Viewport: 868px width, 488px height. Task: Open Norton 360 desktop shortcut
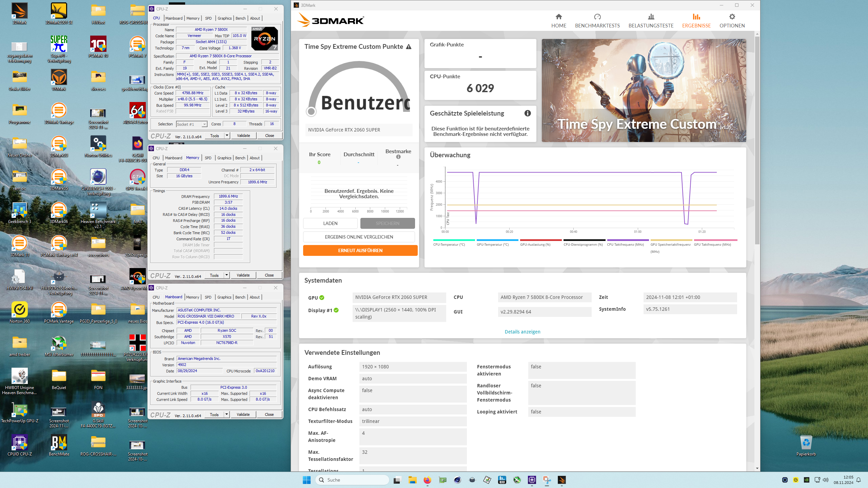tap(20, 312)
